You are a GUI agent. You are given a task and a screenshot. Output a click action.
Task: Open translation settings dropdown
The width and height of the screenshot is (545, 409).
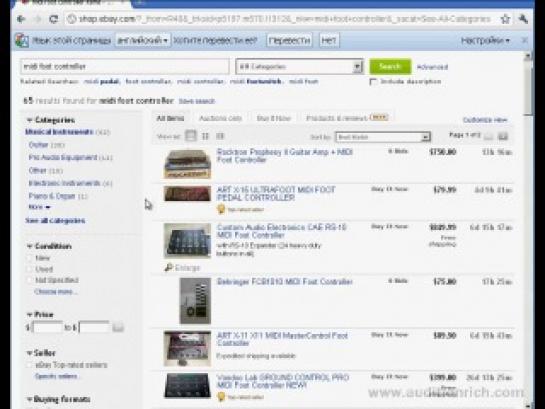[485, 40]
